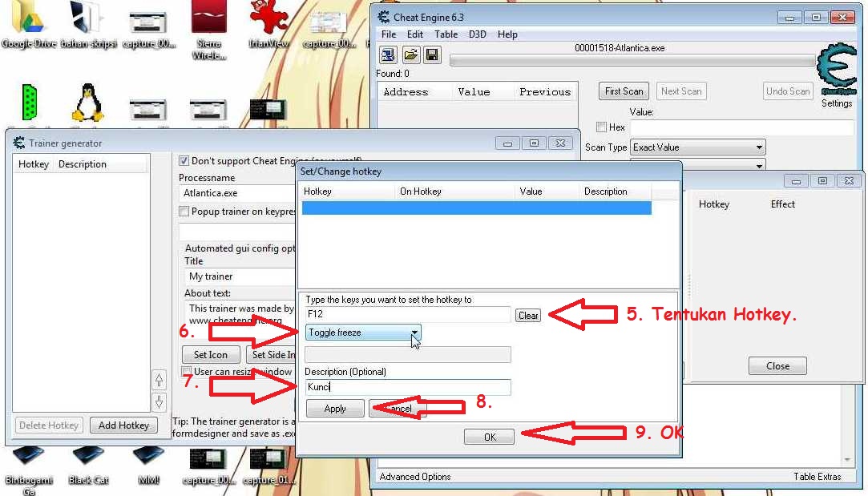
Task: Click Add Hotkey button
Action: pyautogui.click(x=123, y=425)
